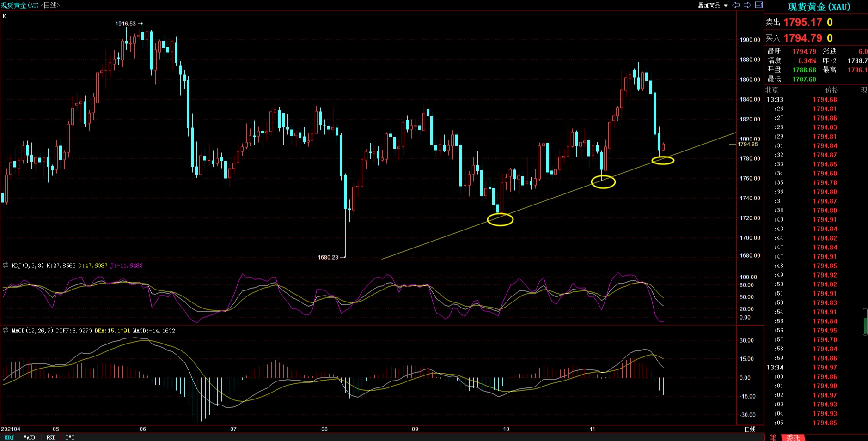Screen dimensions: 868x441
Task: Click the 1794.85 current price marker
Action: tap(747, 145)
